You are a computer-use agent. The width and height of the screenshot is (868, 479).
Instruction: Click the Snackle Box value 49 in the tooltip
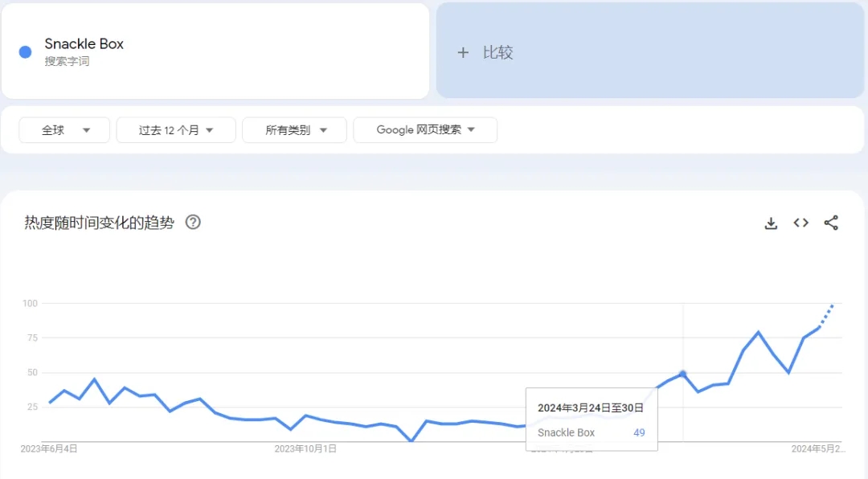639,432
